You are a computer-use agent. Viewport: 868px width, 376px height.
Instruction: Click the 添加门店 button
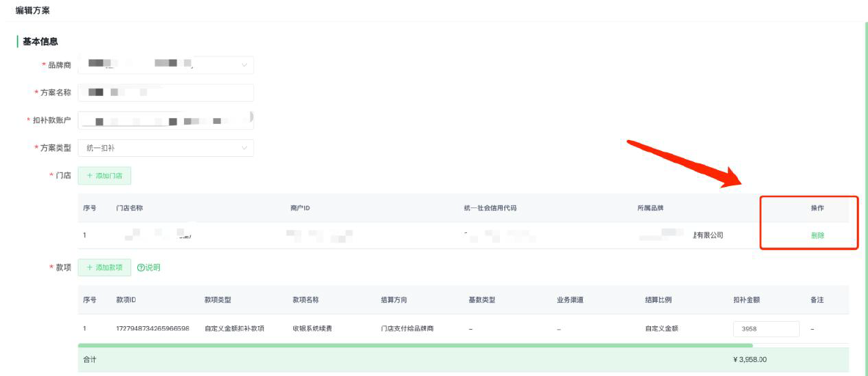point(104,176)
